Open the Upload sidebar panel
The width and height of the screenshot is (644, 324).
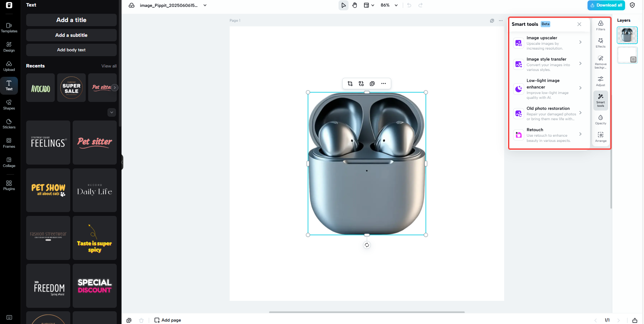[x=9, y=66]
